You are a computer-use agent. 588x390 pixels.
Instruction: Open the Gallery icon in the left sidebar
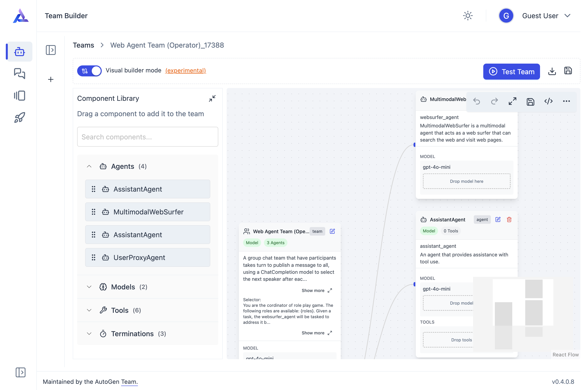click(x=19, y=95)
